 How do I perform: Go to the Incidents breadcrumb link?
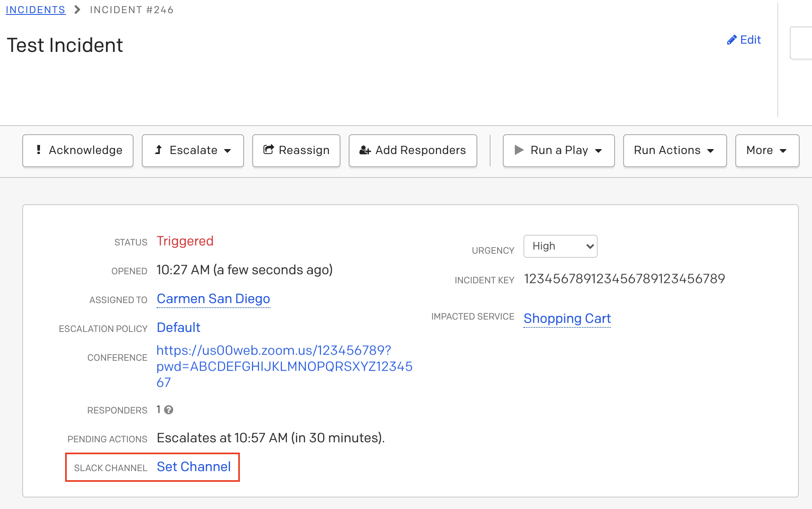(35, 10)
